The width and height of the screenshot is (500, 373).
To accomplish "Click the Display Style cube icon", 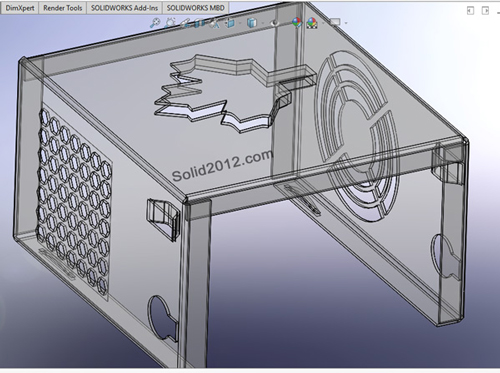I will [x=252, y=23].
